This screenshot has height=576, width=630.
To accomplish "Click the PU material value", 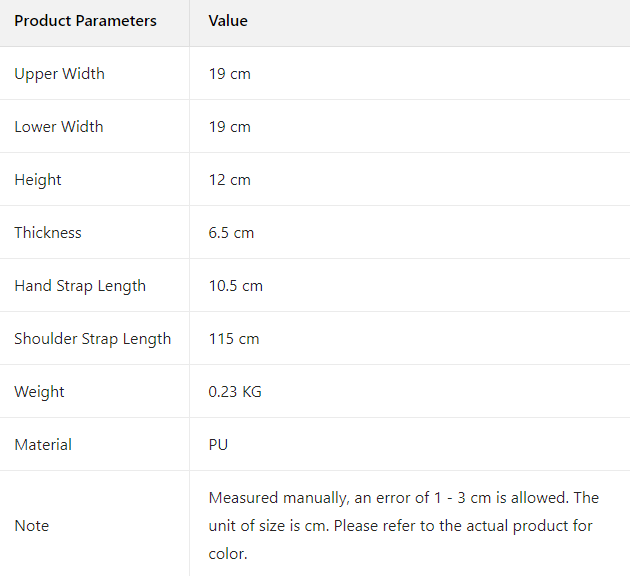I will point(218,445).
